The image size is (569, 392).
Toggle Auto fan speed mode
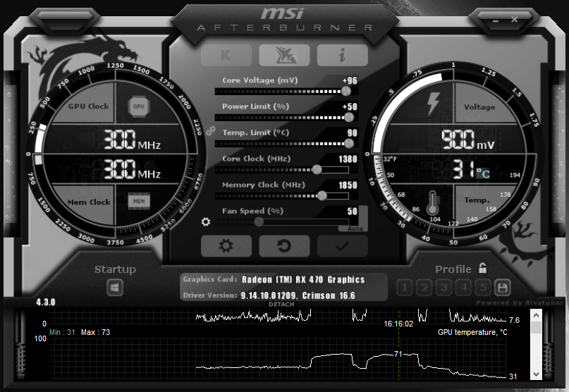(x=355, y=228)
